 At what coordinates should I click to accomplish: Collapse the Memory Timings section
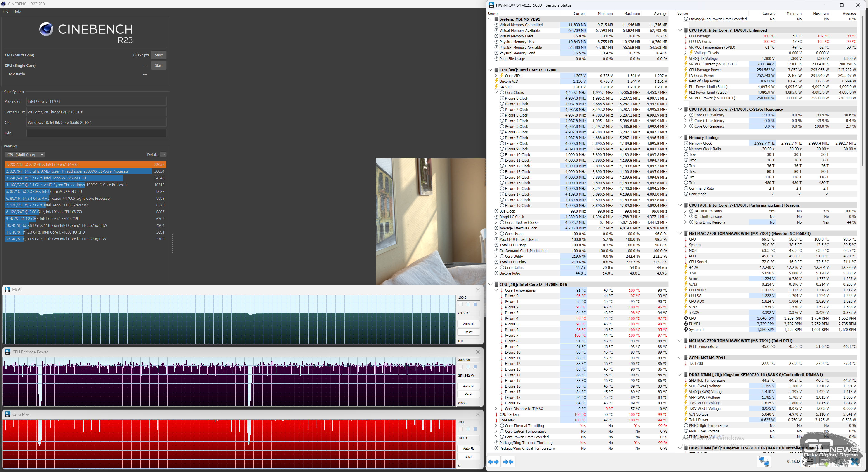680,137
